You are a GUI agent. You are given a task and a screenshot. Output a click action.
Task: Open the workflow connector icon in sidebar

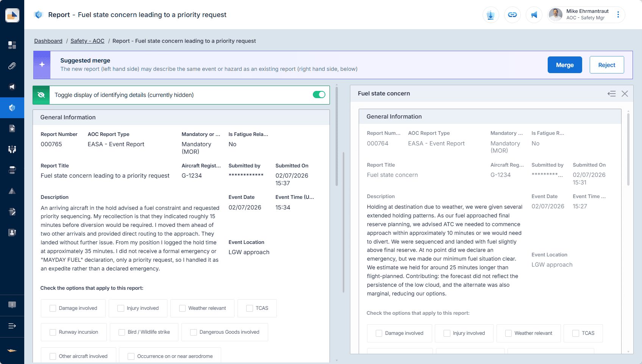(x=12, y=170)
